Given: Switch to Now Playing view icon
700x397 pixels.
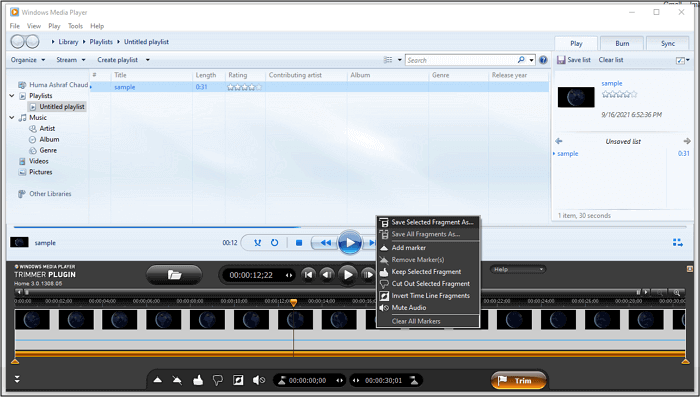Looking at the screenshot, I should coord(678,242).
